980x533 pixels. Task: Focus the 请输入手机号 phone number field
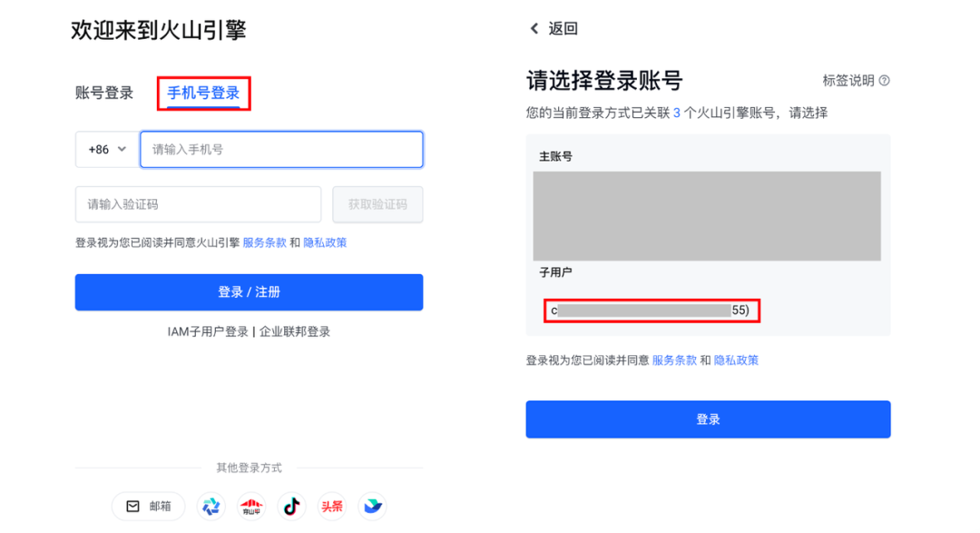pos(281,150)
